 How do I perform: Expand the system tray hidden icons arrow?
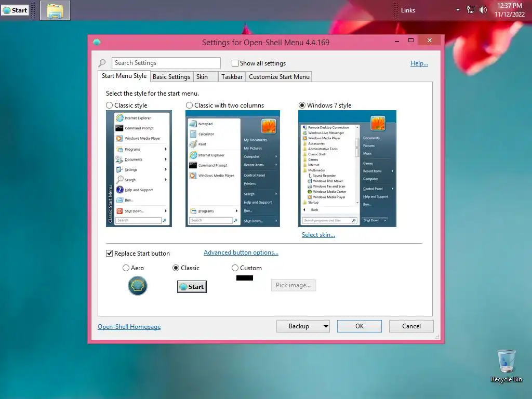point(458,10)
